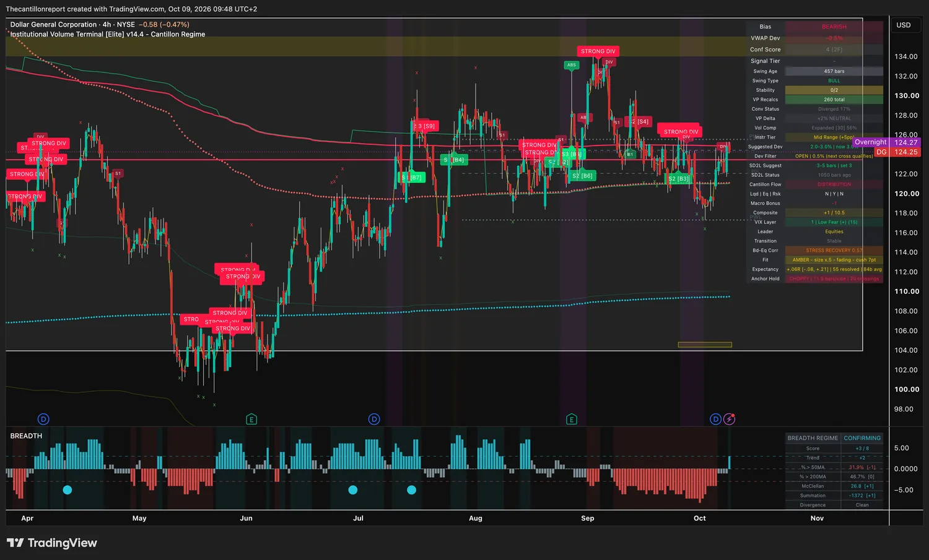Click the BEARISH bias value
Viewport: 929px width, 560px height.
pyautogui.click(x=834, y=27)
